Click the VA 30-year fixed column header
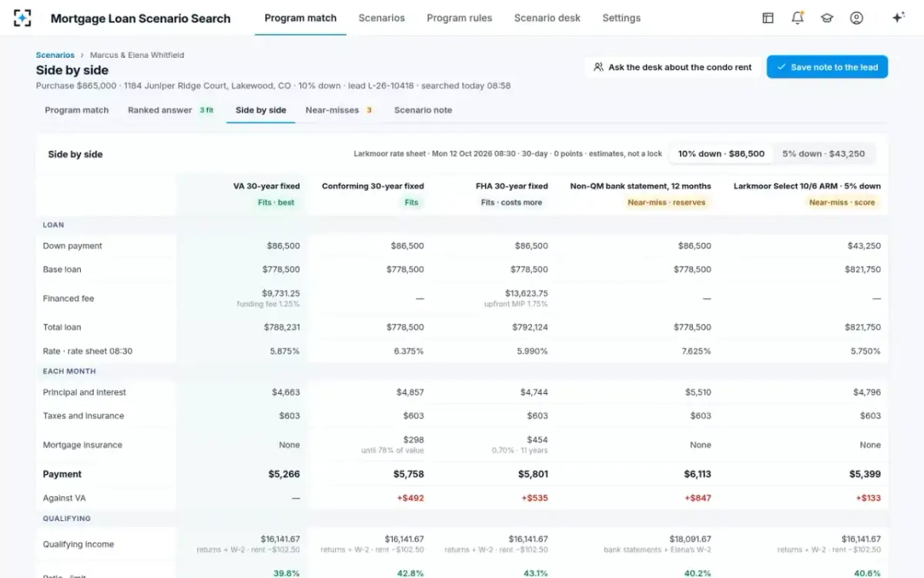The width and height of the screenshot is (924, 578). 266,186
